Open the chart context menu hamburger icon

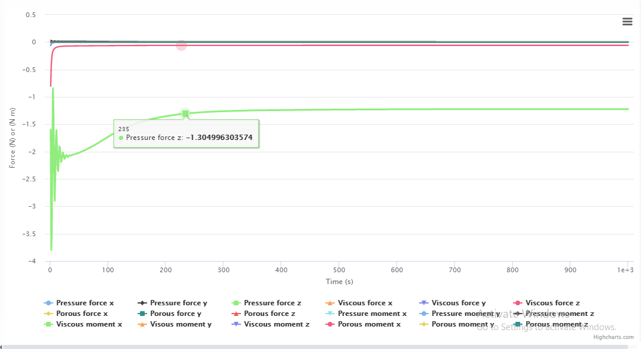(627, 22)
